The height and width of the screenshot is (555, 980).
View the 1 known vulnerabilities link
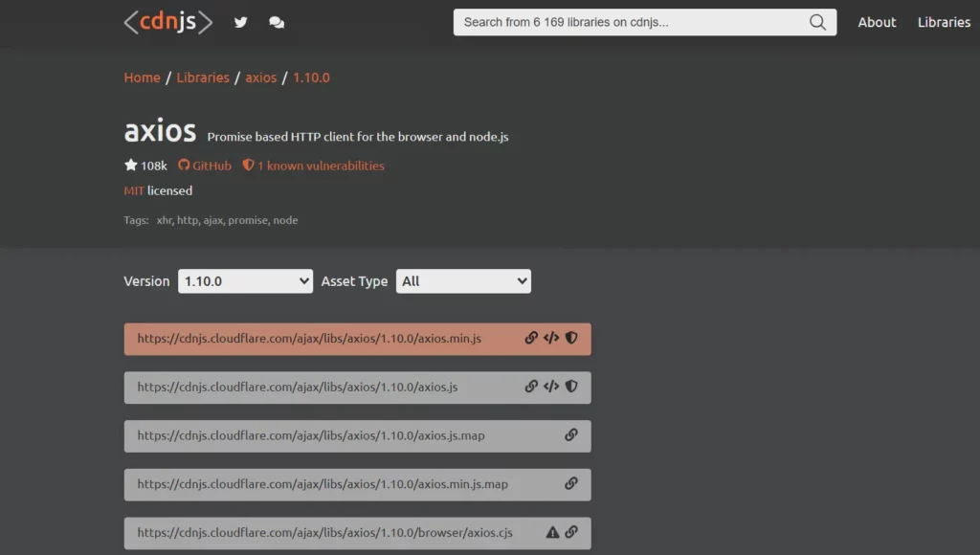(313, 166)
